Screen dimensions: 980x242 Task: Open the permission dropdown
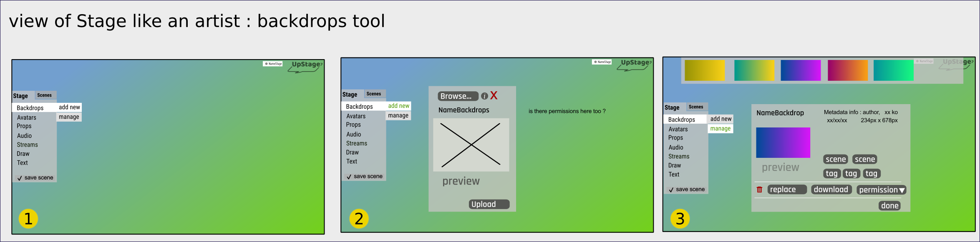(882, 190)
